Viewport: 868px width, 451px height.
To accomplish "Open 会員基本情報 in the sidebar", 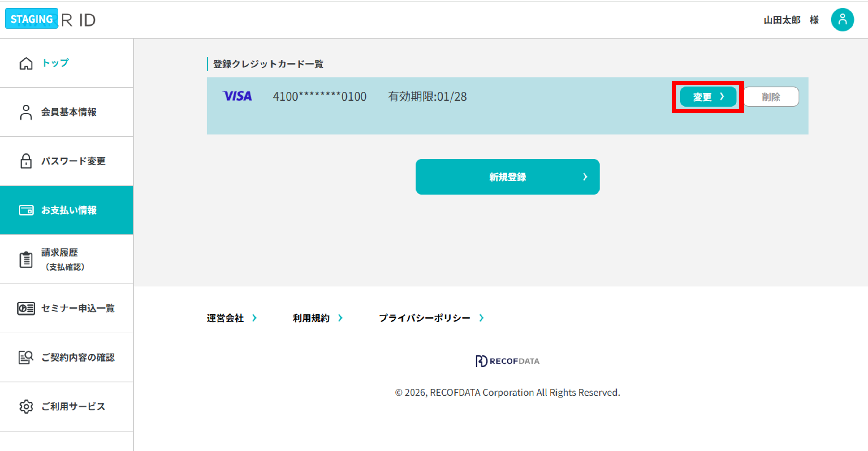I will point(67,112).
